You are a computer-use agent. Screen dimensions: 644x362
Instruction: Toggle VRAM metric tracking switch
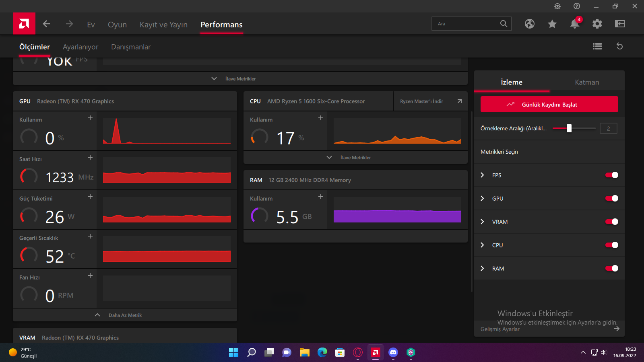(x=612, y=222)
